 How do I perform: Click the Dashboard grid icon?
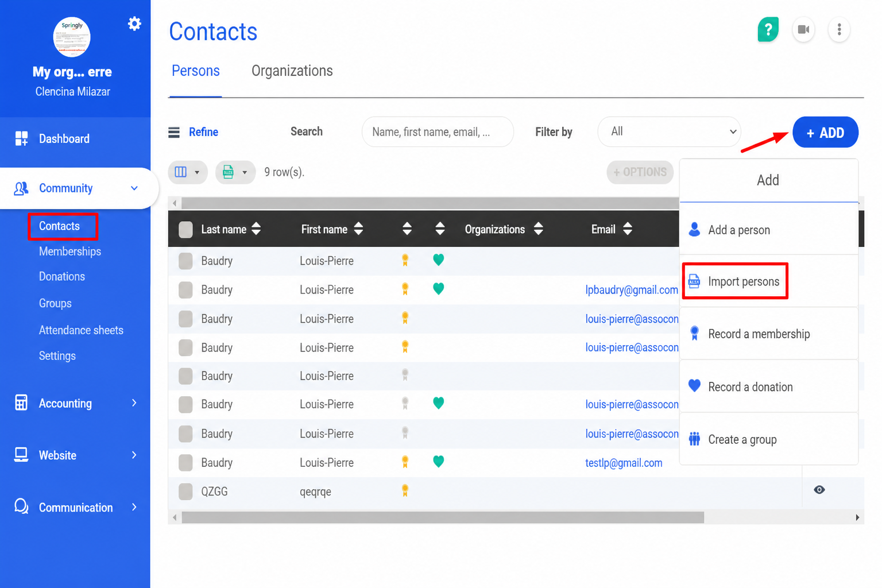coord(21,138)
